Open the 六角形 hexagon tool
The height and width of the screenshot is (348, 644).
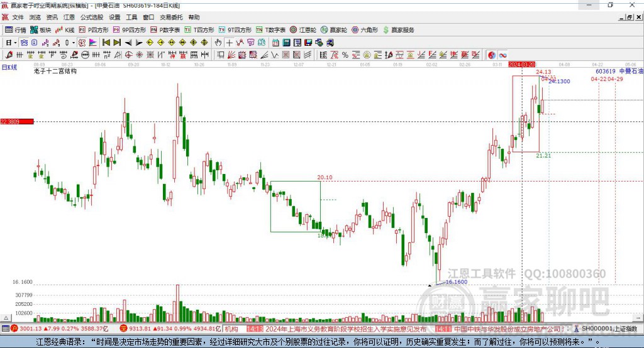click(x=365, y=30)
